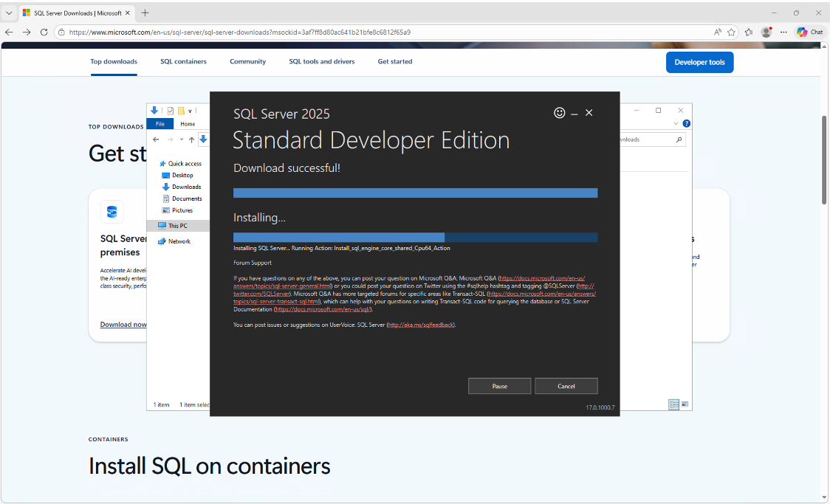The width and height of the screenshot is (830, 504).
Task: Click New folder icon in Explorer quick toolbar
Action: [x=181, y=111]
